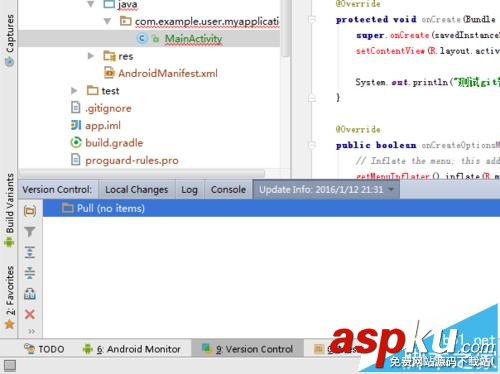Collapse the java folder arrow
Image resolution: width=500 pixels, height=374 pixels.
[x=90, y=4]
